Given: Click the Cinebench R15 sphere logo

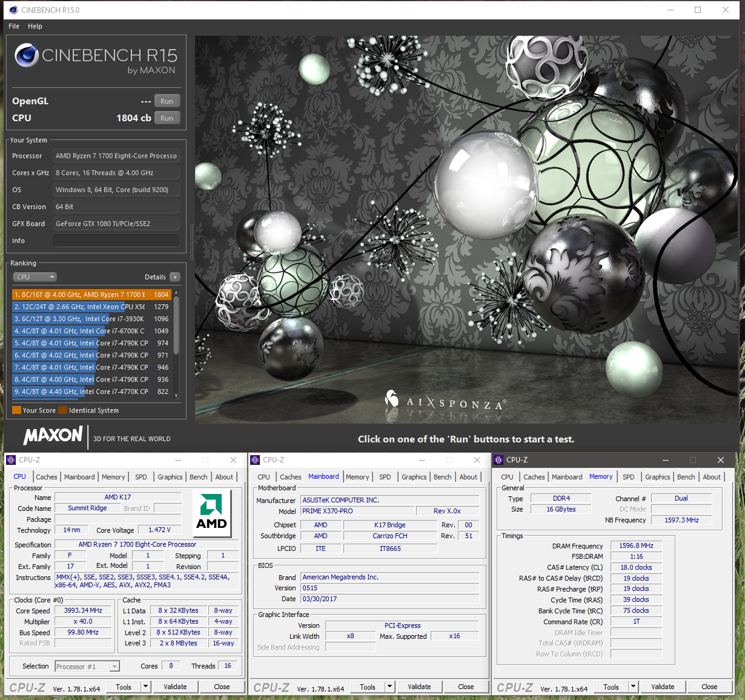Looking at the screenshot, I should coord(27,55).
